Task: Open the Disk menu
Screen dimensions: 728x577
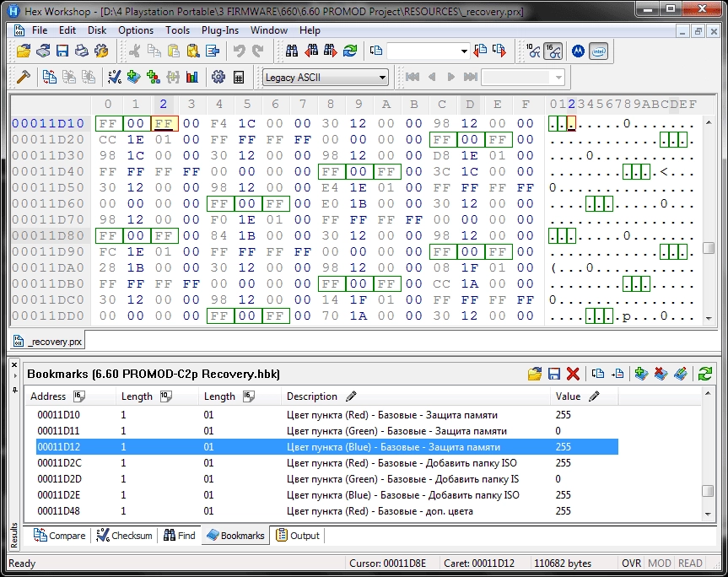Action: pyautogui.click(x=97, y=30)
